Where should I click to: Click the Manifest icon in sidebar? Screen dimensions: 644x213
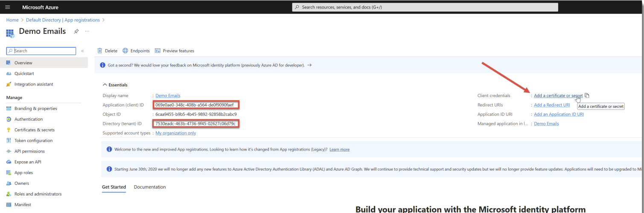click(9, 205)
